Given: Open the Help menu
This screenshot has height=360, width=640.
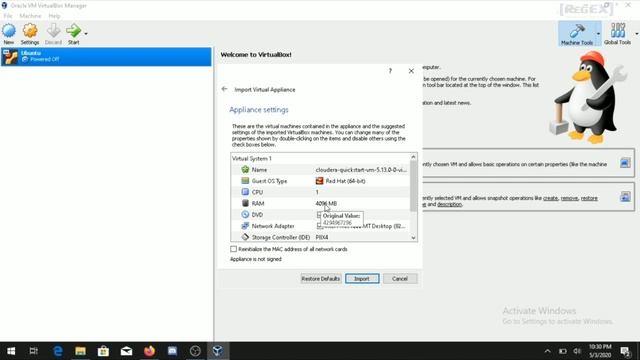Looking at the screenshot, I should click(x=54, y=16).
